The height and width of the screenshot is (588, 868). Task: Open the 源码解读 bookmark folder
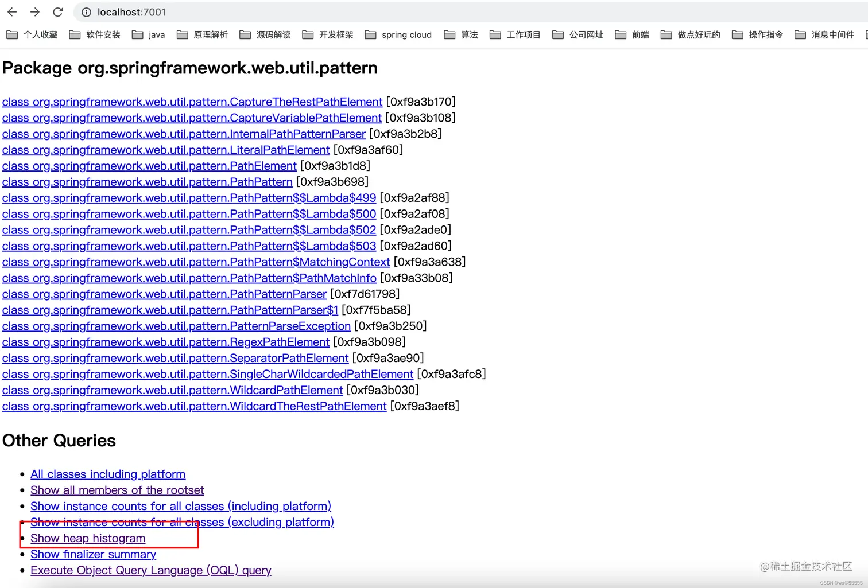[265, 35]
